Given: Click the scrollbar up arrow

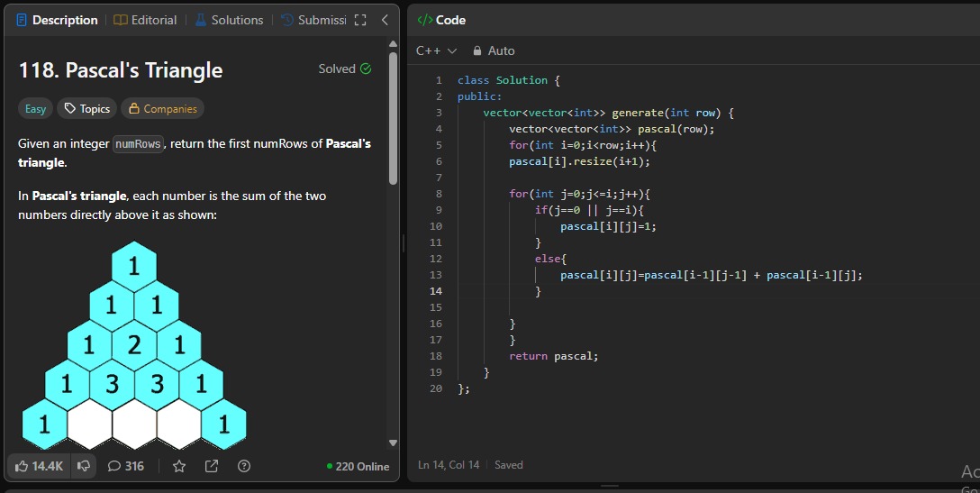Looking at the screenshot, I should pyautogui.click(x=393, y=44).
